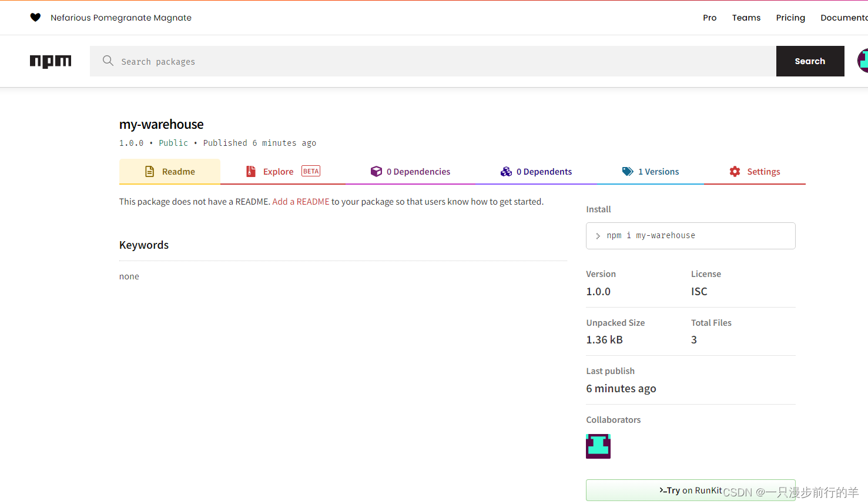Focus the Search packages field

pos(433,61)
